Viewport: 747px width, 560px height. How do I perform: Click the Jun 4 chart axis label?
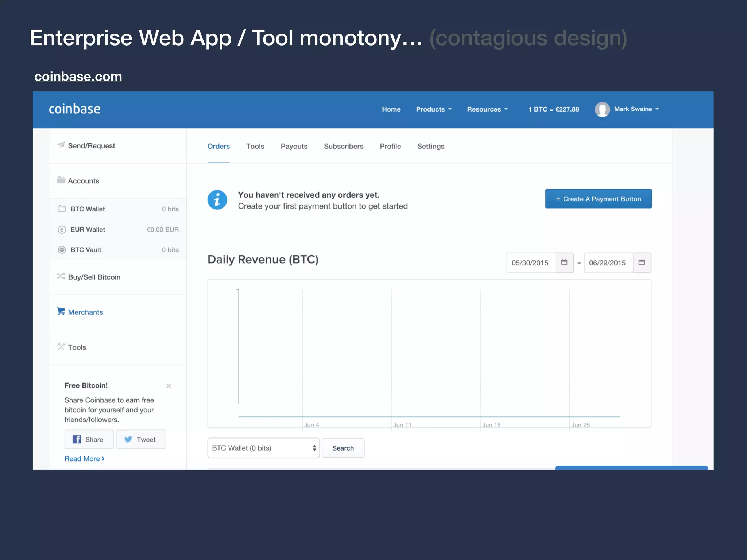(311, 425)
